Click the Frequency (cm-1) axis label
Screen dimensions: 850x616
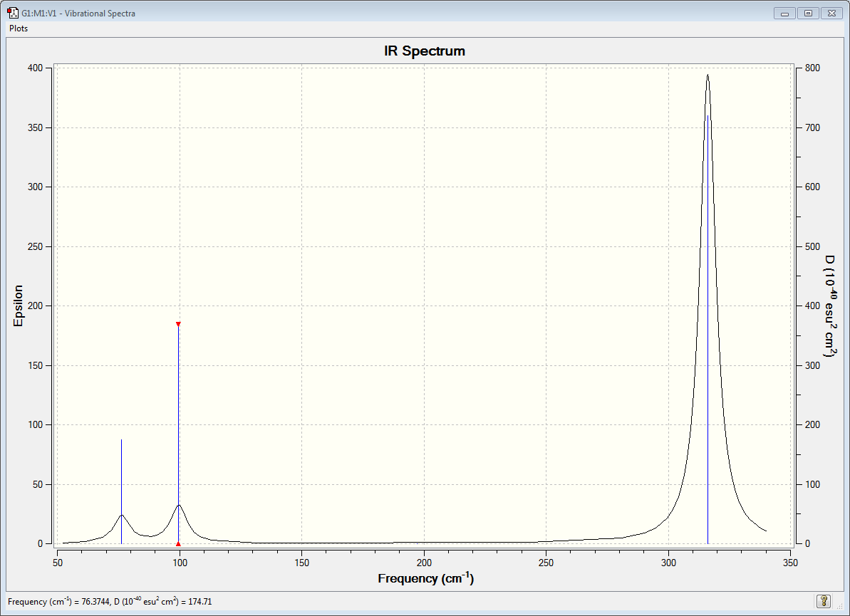(426, 578)
